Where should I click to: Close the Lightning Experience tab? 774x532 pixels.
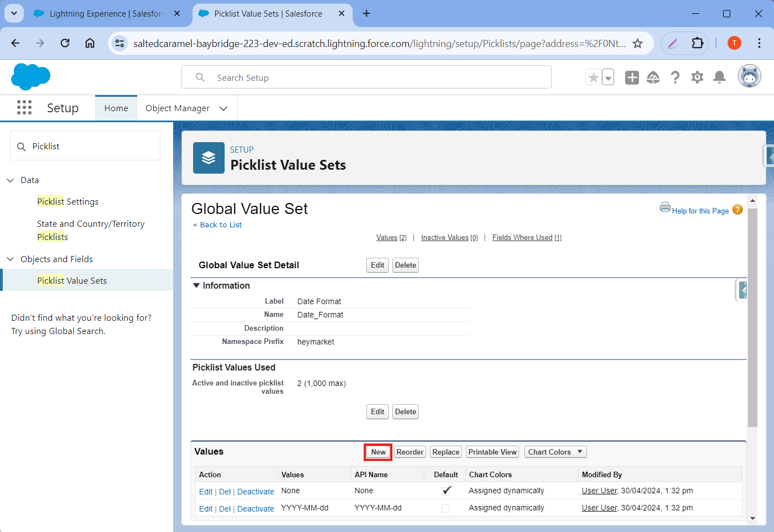click(177, 13)
